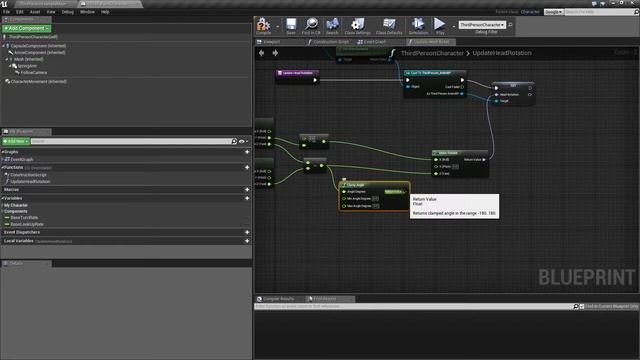Open EventGraph in My Blueprint list
This screenshot has width=640, height=360.
point(22,160)
